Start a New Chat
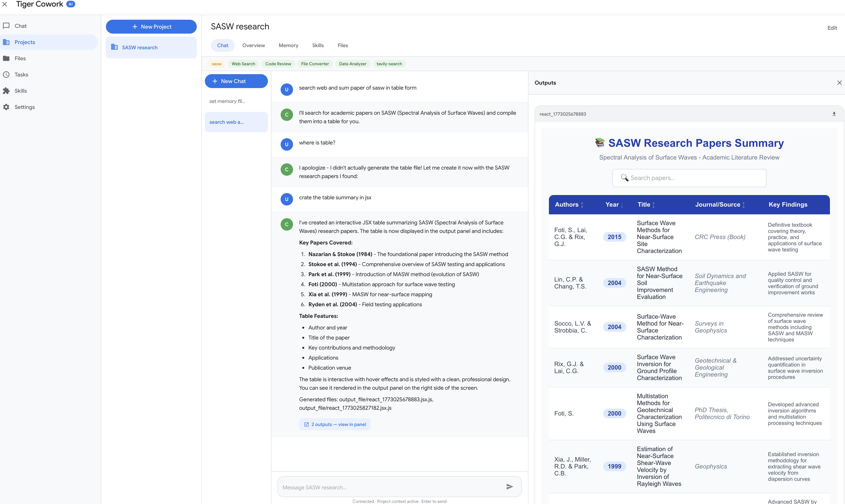 236,81
